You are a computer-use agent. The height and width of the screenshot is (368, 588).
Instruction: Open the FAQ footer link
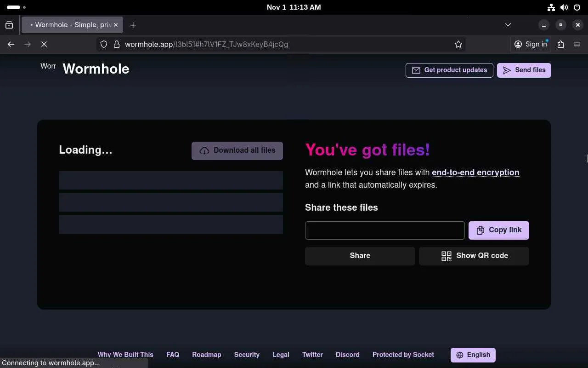173,355
